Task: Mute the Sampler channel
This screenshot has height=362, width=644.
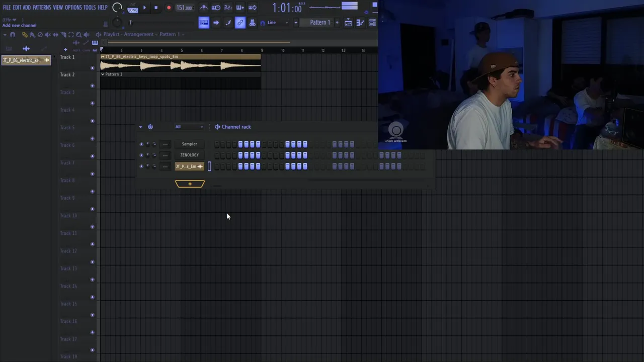Action: (x=141, y=144)
